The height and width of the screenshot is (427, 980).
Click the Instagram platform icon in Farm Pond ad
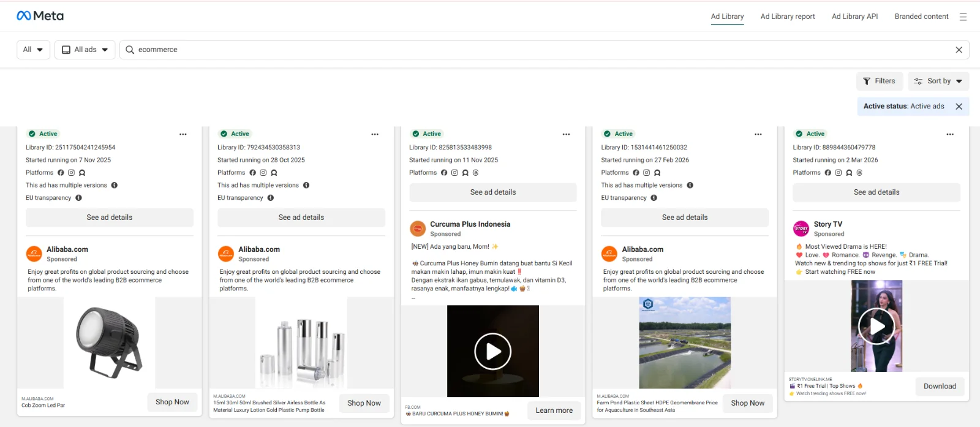646,173
